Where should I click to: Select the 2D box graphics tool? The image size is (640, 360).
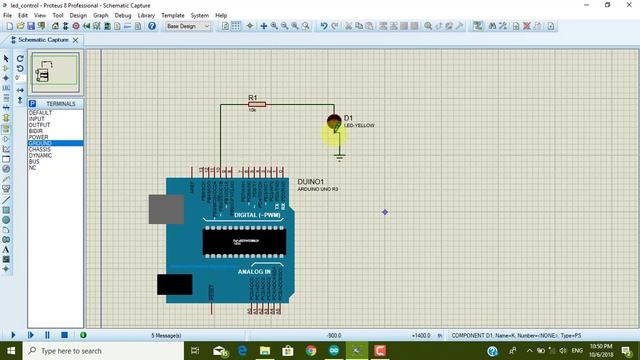(x=6, y=210)
